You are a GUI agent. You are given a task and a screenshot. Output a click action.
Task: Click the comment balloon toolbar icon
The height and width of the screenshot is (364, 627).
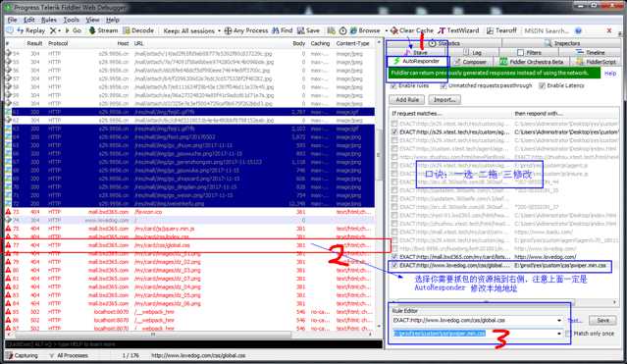tap(10, 30)
